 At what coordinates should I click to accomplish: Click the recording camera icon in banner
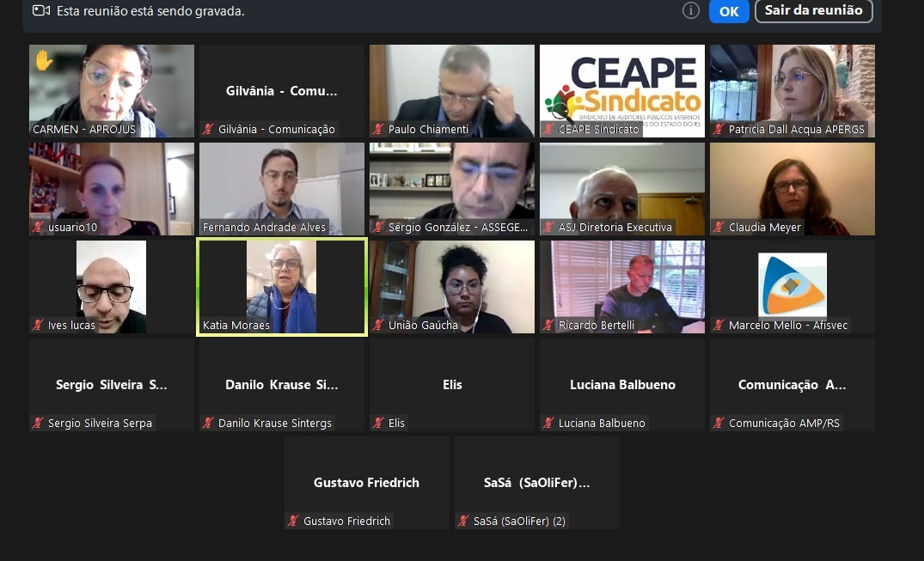pyautogui.click(x=41, y=10)
